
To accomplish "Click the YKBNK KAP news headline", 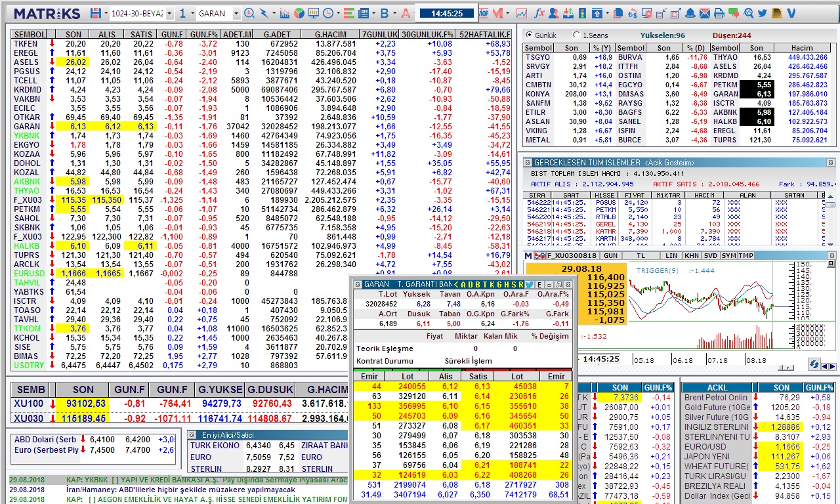I will (207, 480).
